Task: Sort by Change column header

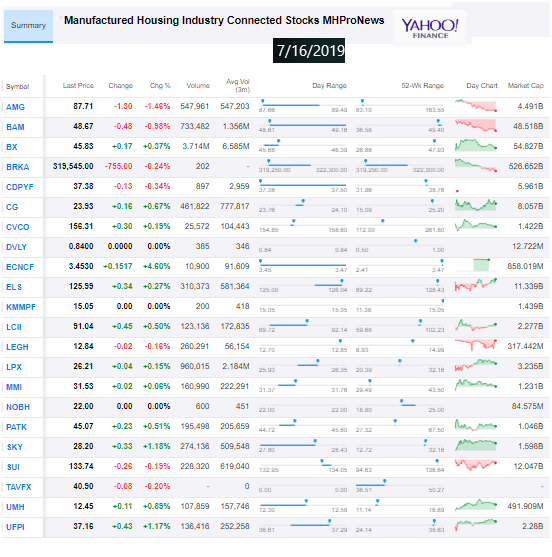Action: 120,86
